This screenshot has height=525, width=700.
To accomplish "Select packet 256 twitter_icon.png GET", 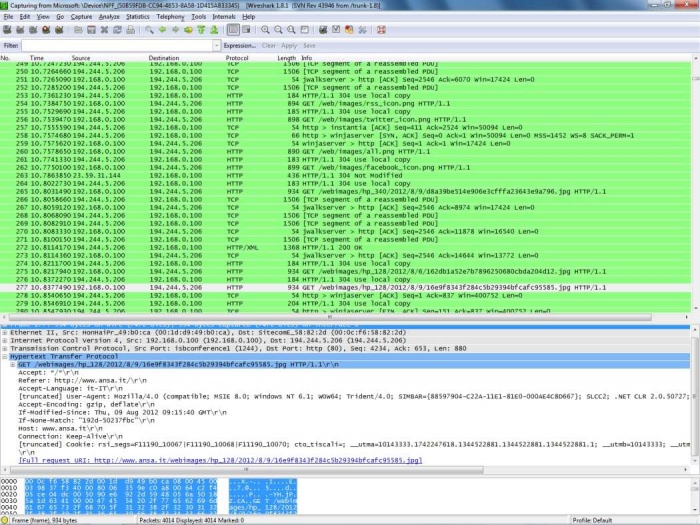I will coord(345,120).
